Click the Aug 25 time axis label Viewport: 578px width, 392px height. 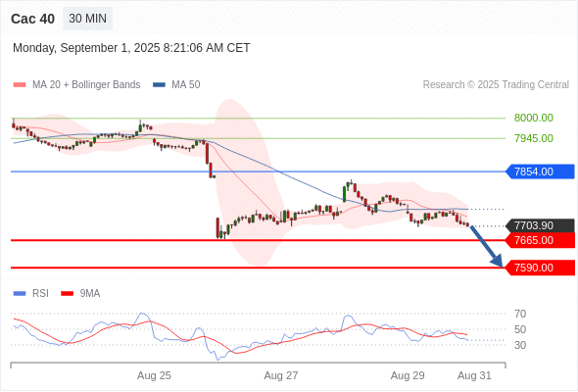click(x=154, y=375)
